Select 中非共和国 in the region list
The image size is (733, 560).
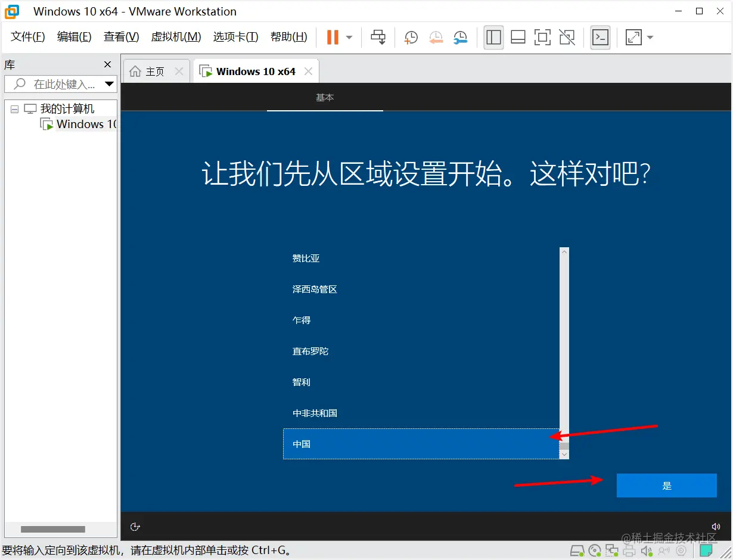(421, 413)
